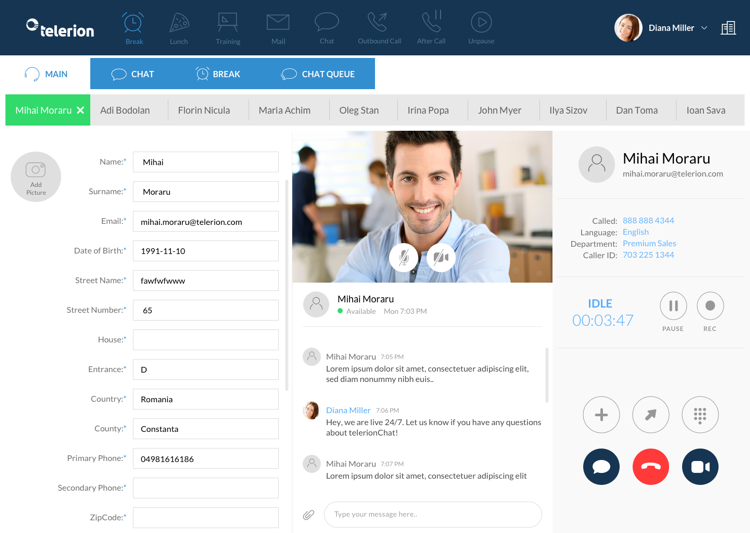Viewport: 750px width, 533px height.
Task: Pause the current call timer
Action: click(x=673, y=306)
